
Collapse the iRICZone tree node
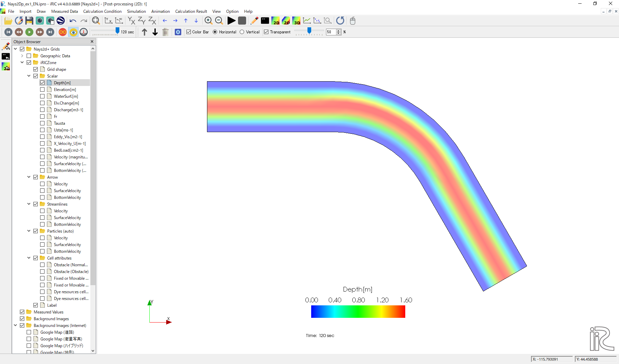(22, 63)
